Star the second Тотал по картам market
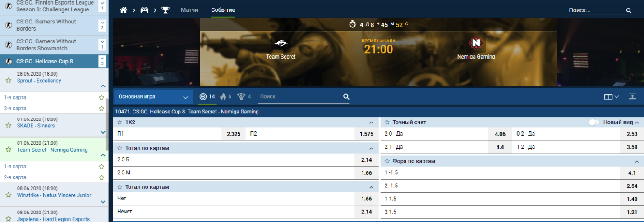 pos(120,186)
